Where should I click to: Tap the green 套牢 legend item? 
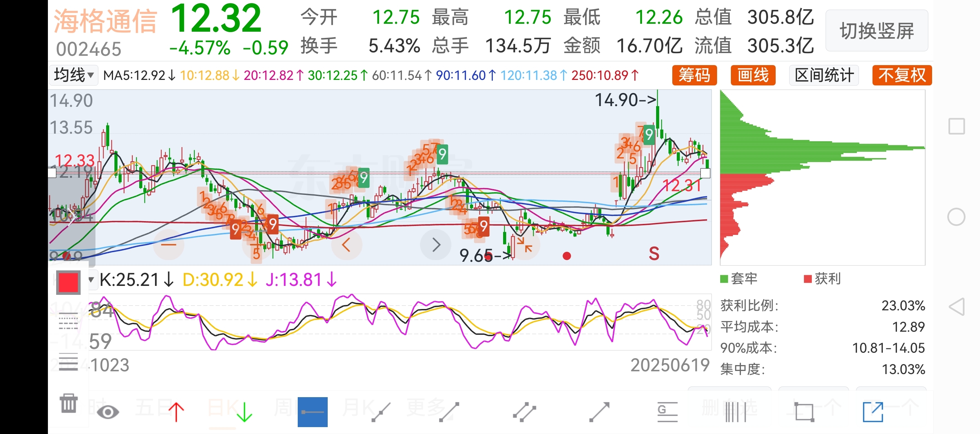(x=739, y=279)
